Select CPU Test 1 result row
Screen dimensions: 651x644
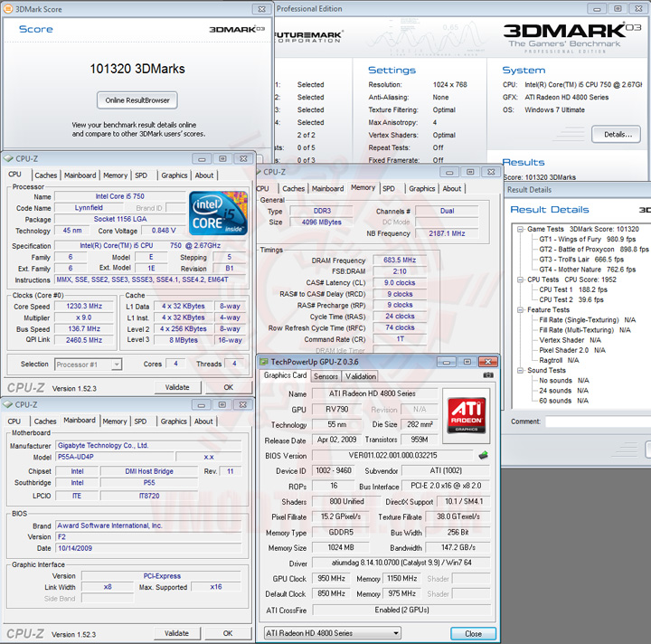tap(573, 289)
